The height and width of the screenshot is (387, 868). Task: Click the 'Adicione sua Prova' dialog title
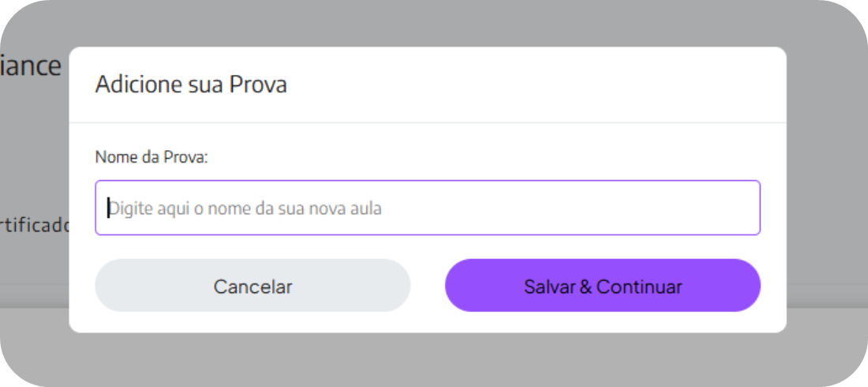[x=191, y=85]
